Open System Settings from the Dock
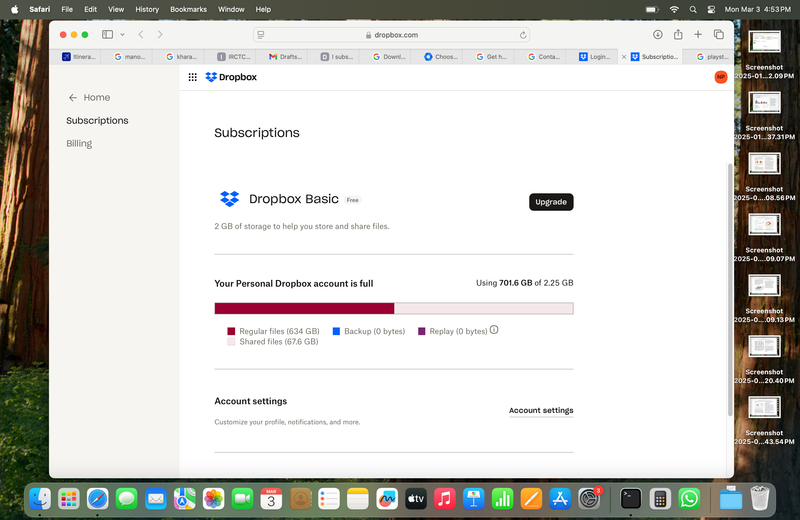 click(x=589, y=499)
